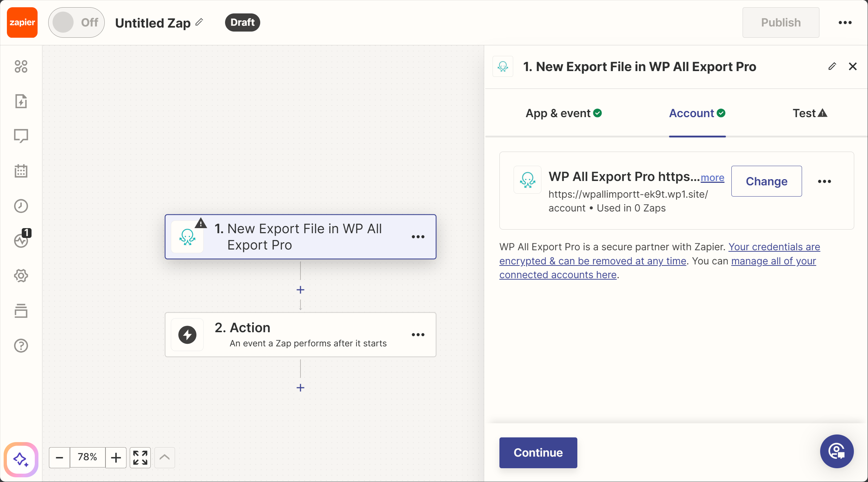The width and height of the screenshot is (868, 482).
Task: Open step 1 trigger three-dot menu
Action: pyautogui.click(x=418, y=237)
